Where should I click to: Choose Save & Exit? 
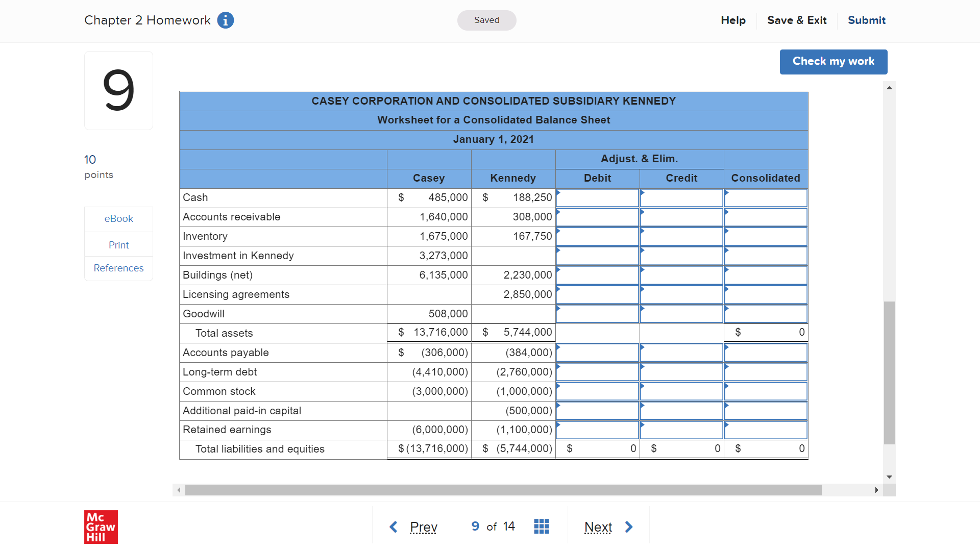tap(796, 20)
